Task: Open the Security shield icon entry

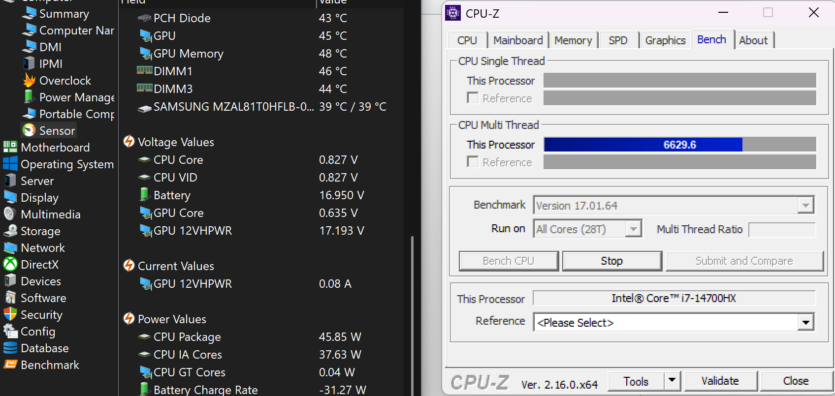Action: click(10, 315)
